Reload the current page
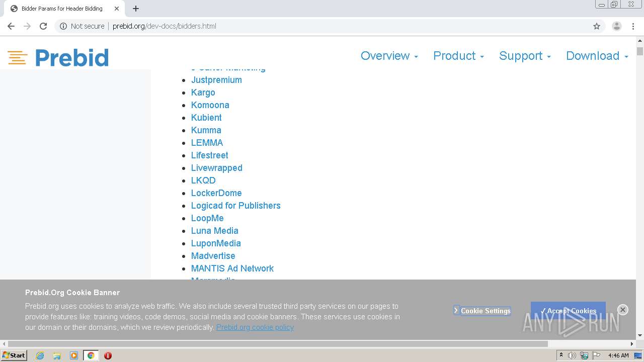The width and height of the screenshot is (644, 362). pos(43,26)
